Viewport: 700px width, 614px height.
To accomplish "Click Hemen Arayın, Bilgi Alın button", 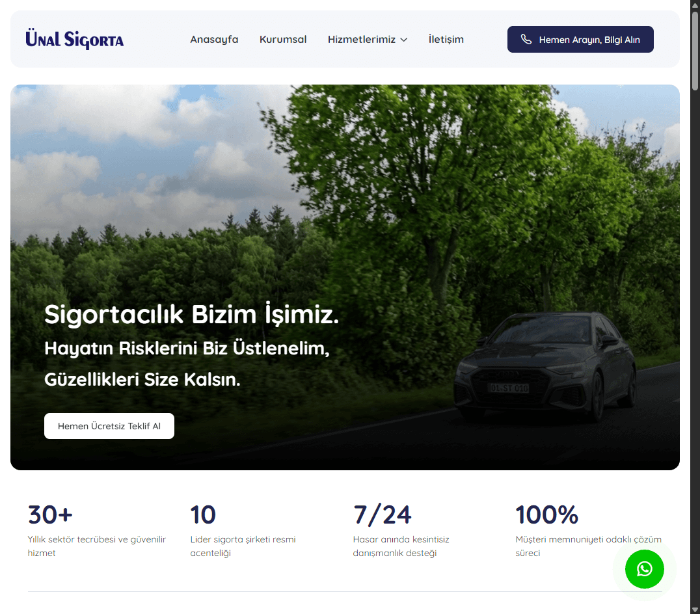I will [x=580, y=39].
